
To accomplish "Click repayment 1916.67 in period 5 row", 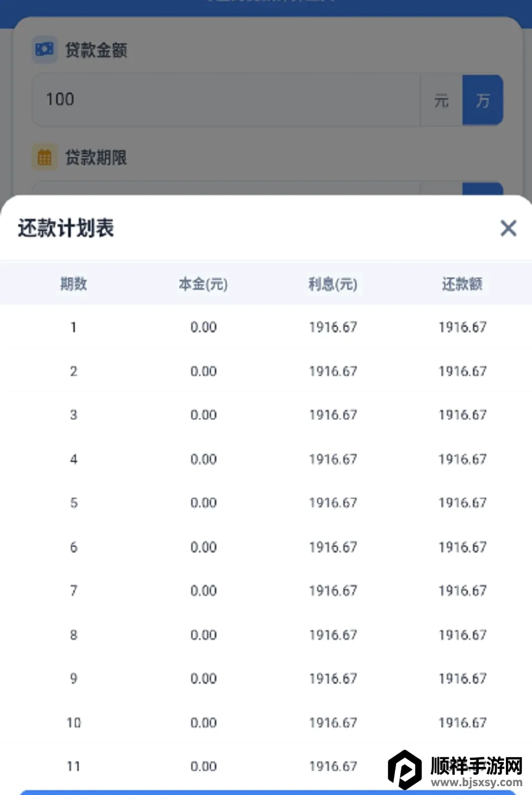I will pos(463,503).
